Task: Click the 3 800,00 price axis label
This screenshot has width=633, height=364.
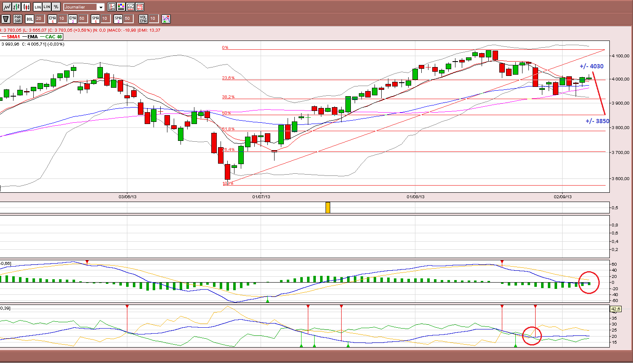Action: [620, 127]
